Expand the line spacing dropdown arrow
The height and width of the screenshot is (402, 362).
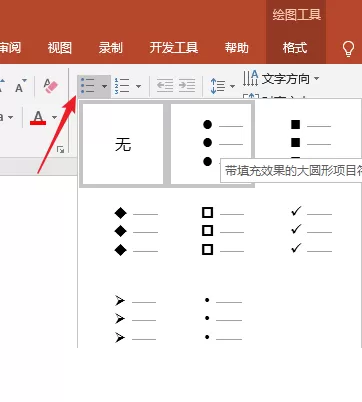(232, 86)
